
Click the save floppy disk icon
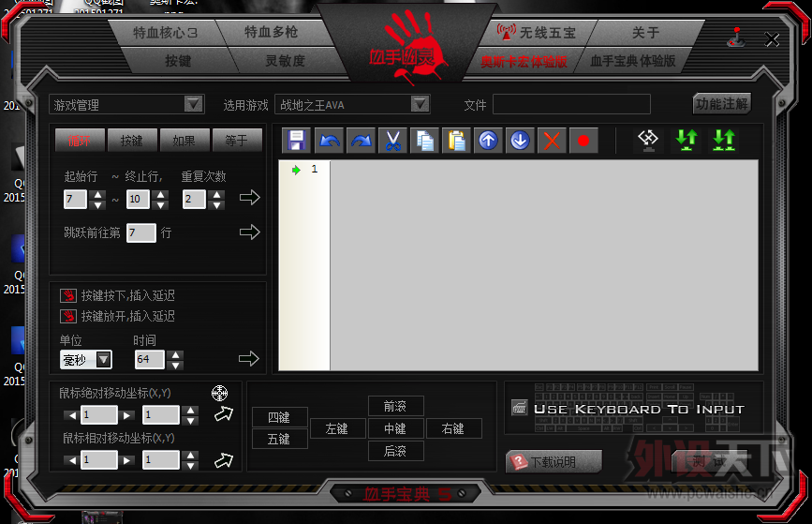coord(296,141)
